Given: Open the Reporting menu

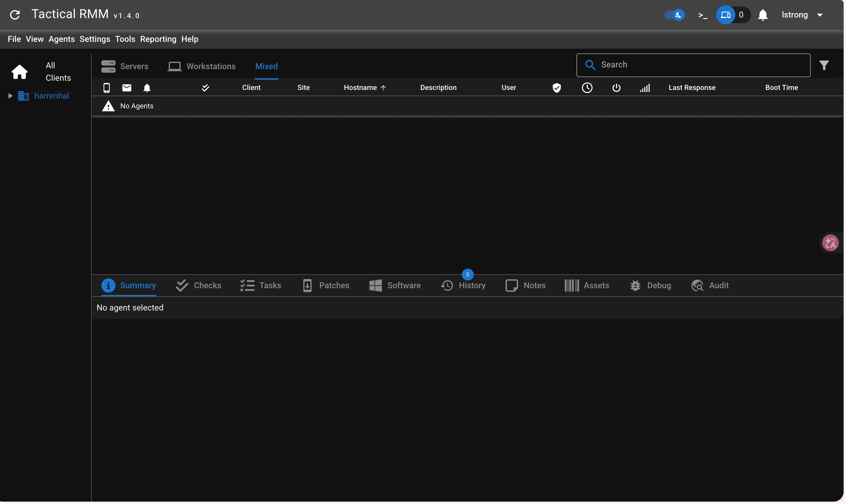Looking at the screenshot, I should point(159,39).
